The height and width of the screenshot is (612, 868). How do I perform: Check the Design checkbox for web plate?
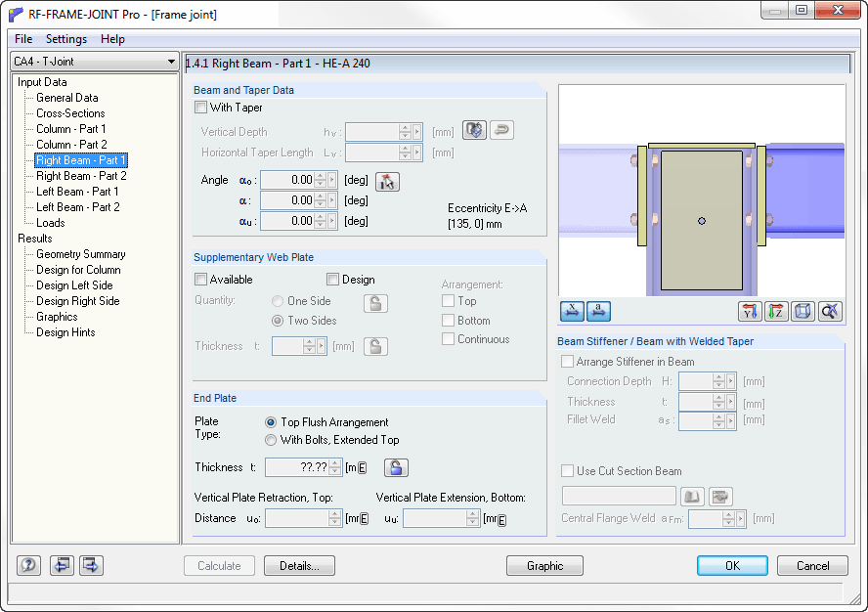pyautogui.click(x=332, y=280)
